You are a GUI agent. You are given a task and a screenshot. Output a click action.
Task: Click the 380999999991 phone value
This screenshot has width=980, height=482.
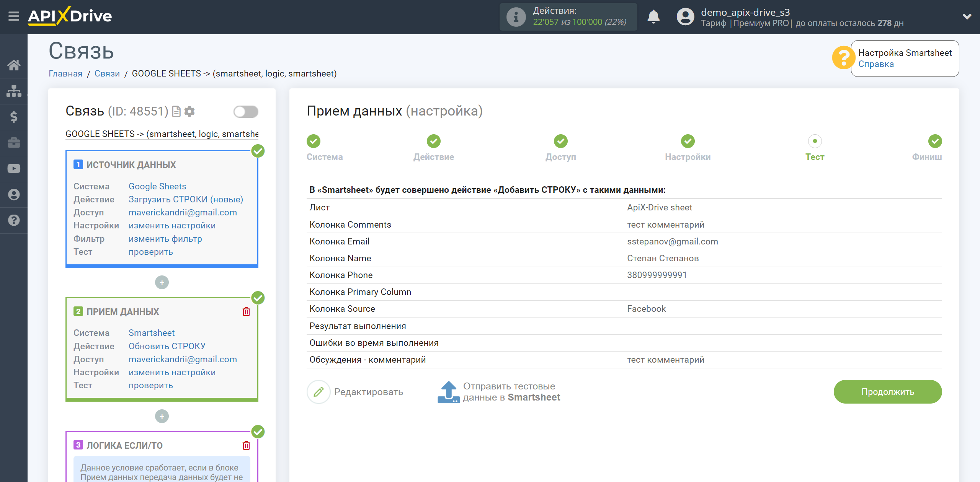coord(657,275)
